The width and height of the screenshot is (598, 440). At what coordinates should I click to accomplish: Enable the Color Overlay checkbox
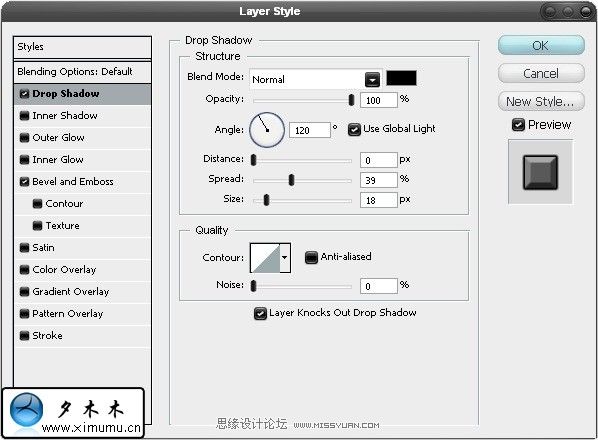pyautogui.click(x=24, y=270)
